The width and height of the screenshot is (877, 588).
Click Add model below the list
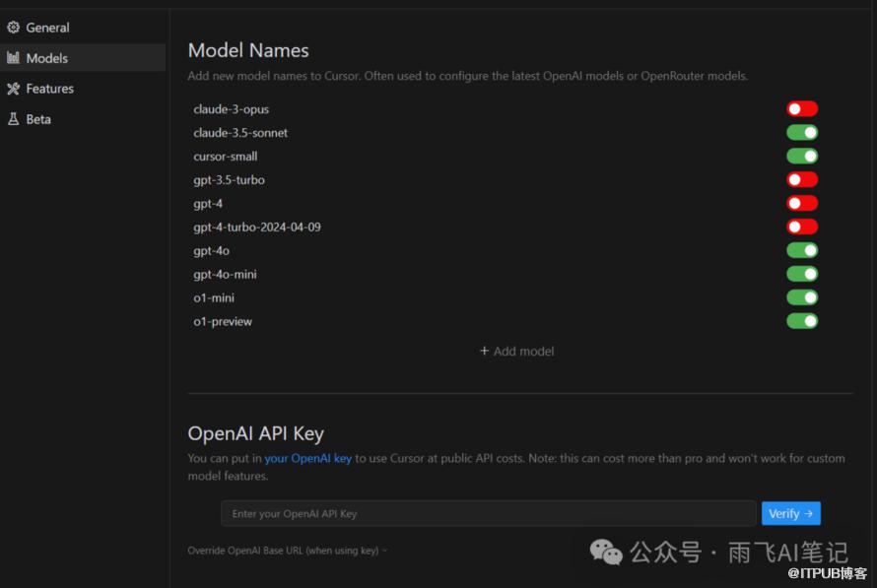pyautogui.click(x=516, y=351)
